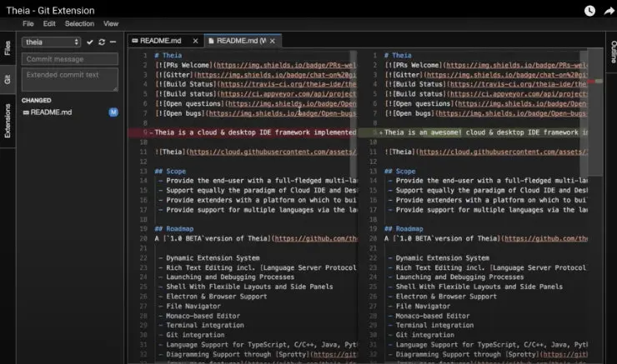Viewport: 617px width, 364px height.
Task: Open the img.shields.io PRs Welcome link in the left pane
Action: pyautogui.click(x=287, y=65)
